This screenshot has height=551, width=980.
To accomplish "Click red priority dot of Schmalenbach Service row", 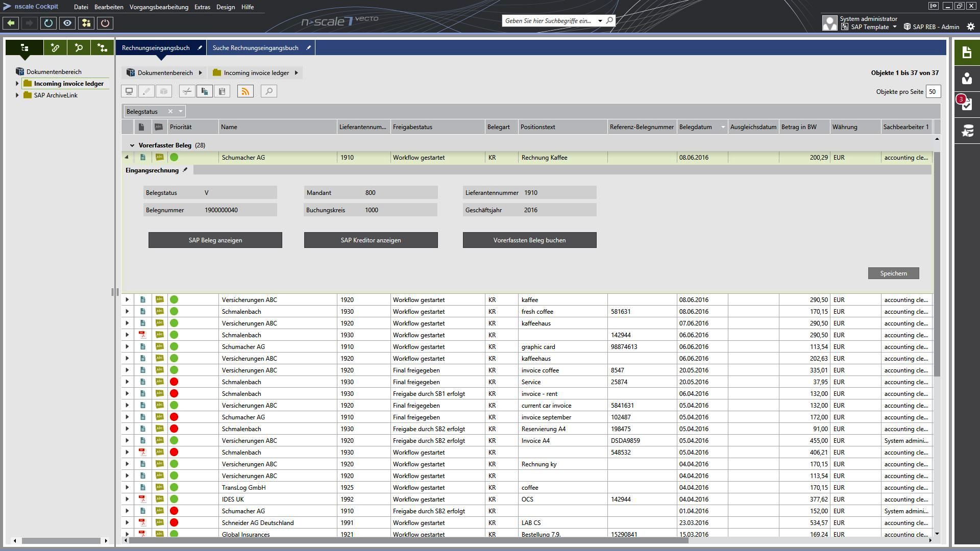I will point(174,382).
